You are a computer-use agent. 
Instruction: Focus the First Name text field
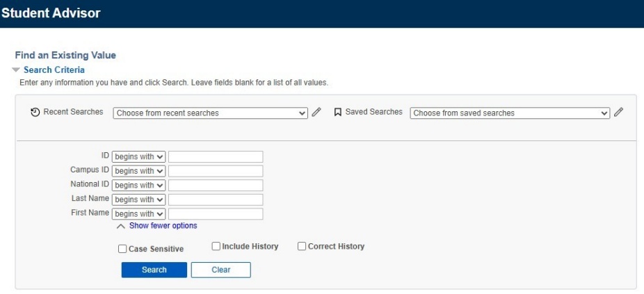tap(216, 214)
